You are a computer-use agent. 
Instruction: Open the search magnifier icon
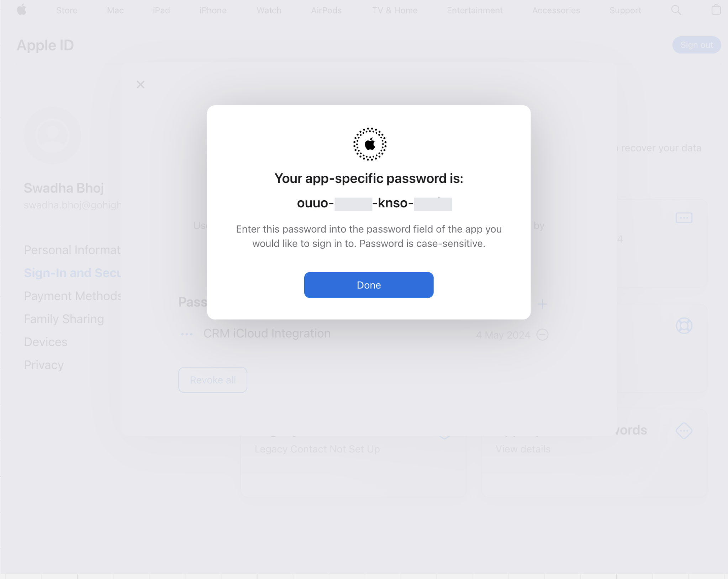[x=676, y=10]
